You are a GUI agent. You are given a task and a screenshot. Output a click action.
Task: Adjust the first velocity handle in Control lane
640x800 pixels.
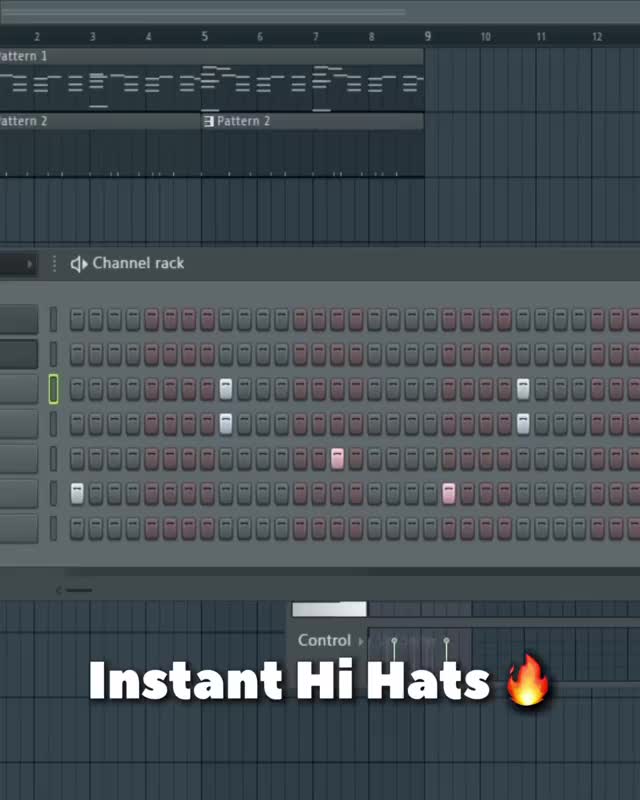394,640
